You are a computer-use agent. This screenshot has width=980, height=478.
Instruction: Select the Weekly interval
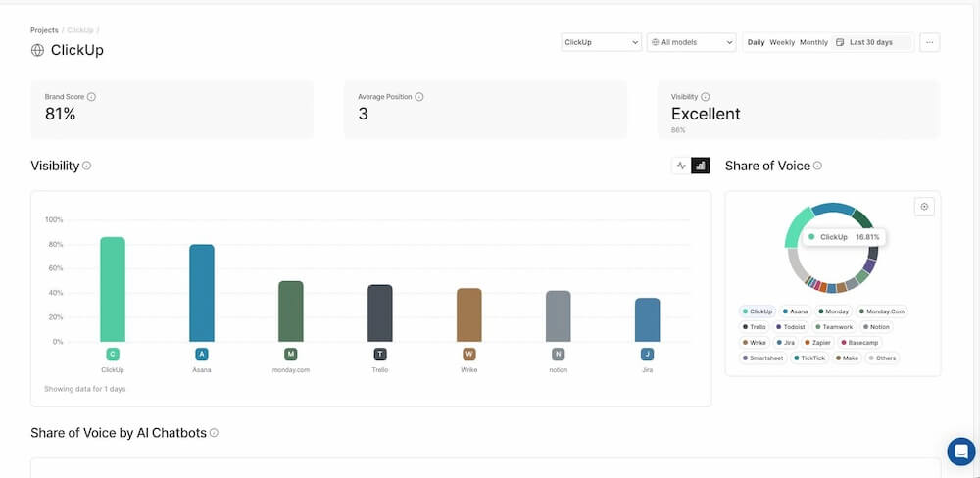pyautogui.click(x=782, y=42)
